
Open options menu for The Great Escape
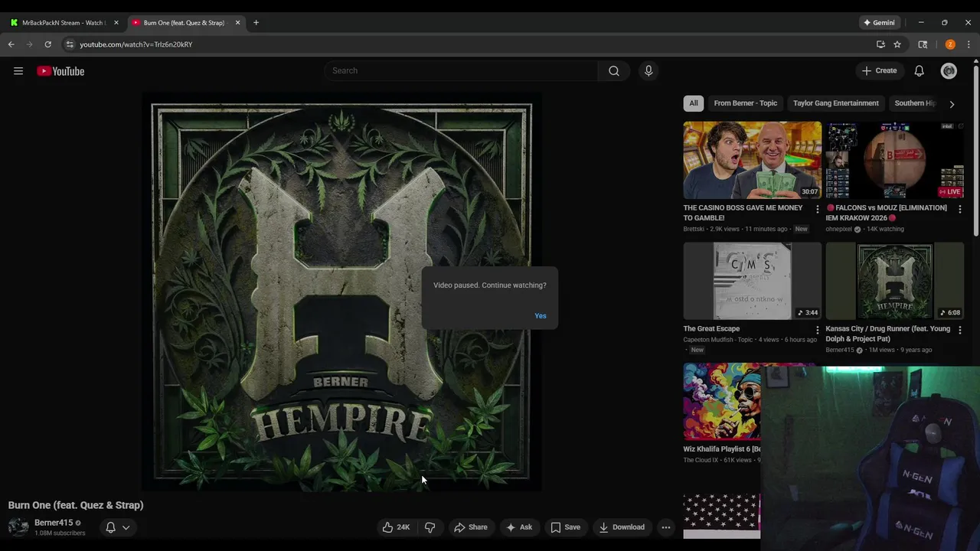(817, 330)
